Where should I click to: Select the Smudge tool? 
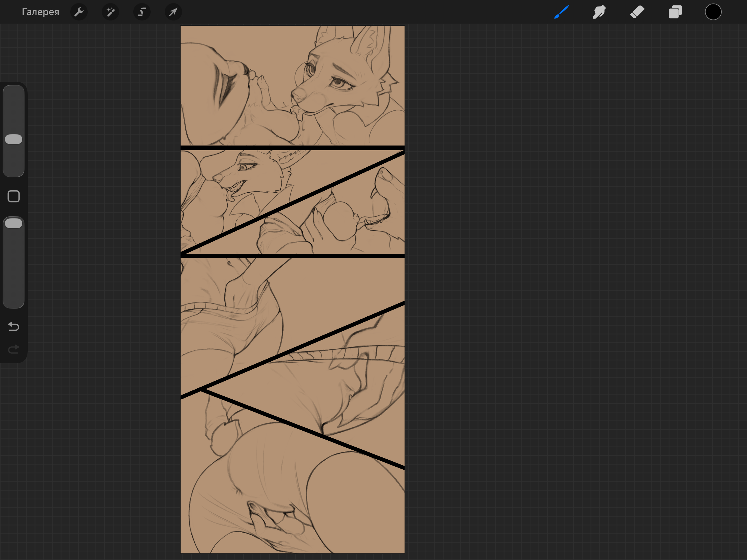[599, 12]
